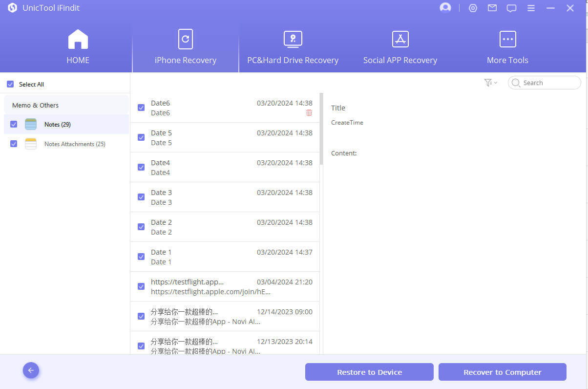The width and height of the screenshot is (588, 389).
Task: Collapse the Memo & Others section
Action: coord(35,105)
